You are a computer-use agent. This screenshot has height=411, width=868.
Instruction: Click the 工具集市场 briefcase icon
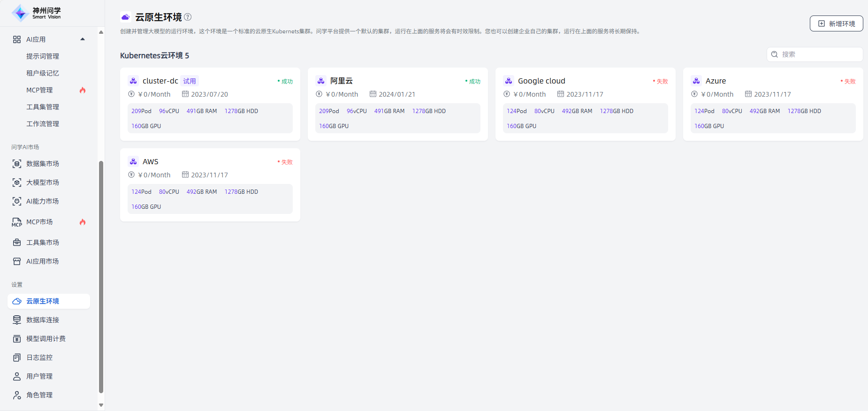(17, 243)
